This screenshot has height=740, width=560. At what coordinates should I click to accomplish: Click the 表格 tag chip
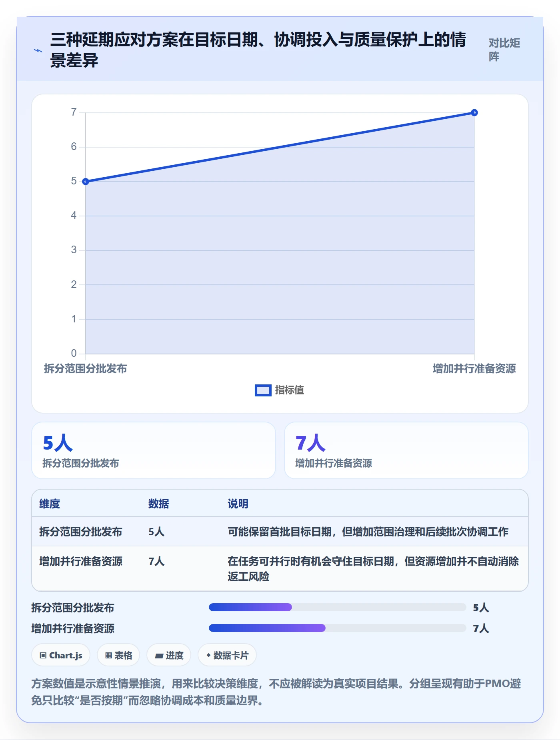(118, 655)
